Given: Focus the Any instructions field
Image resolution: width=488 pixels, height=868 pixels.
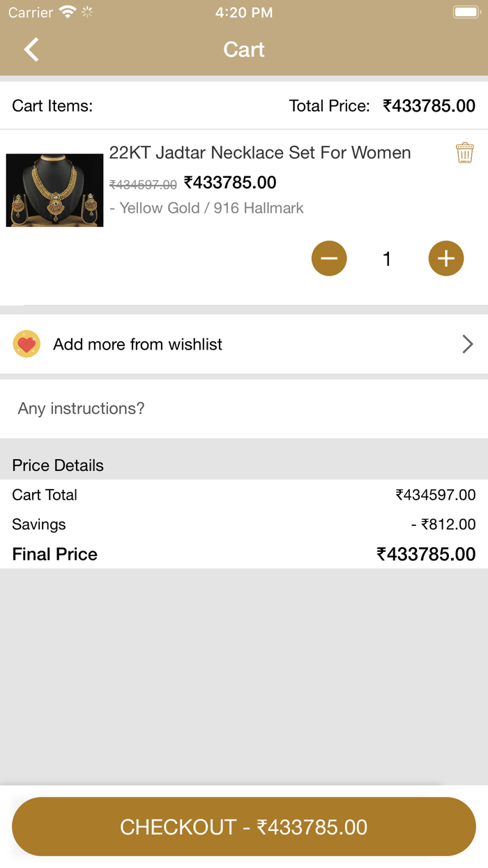Looking at the screenshot, I should (x=244, y=408).
